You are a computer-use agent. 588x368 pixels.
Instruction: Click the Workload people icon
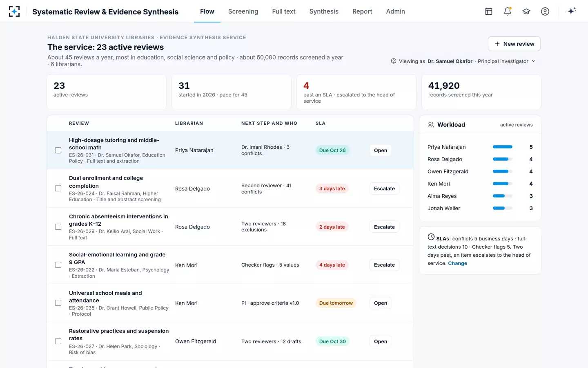click(x=431, y=125)
